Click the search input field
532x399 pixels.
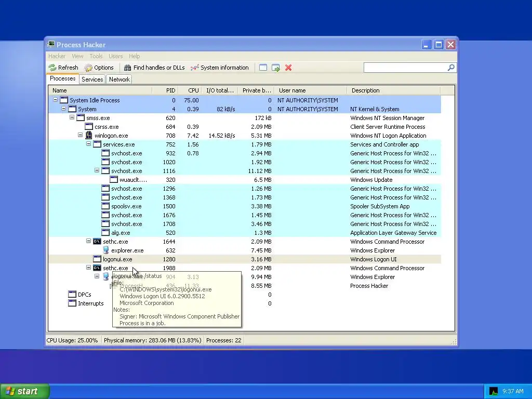(405, 68)
